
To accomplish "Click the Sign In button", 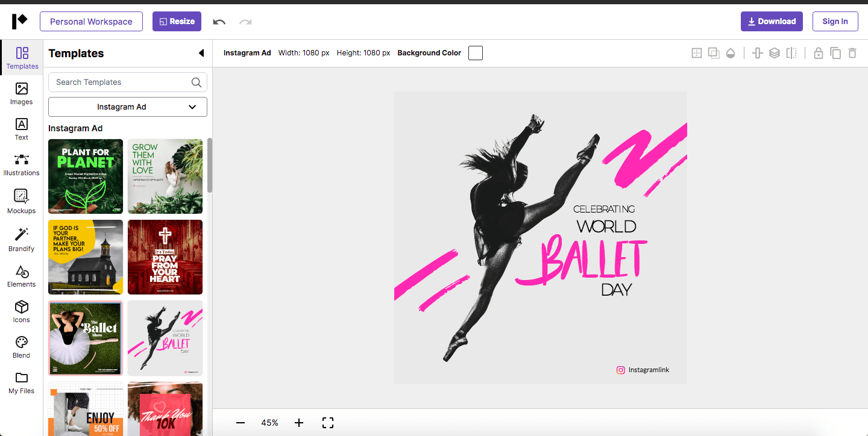I will point(835,22).
